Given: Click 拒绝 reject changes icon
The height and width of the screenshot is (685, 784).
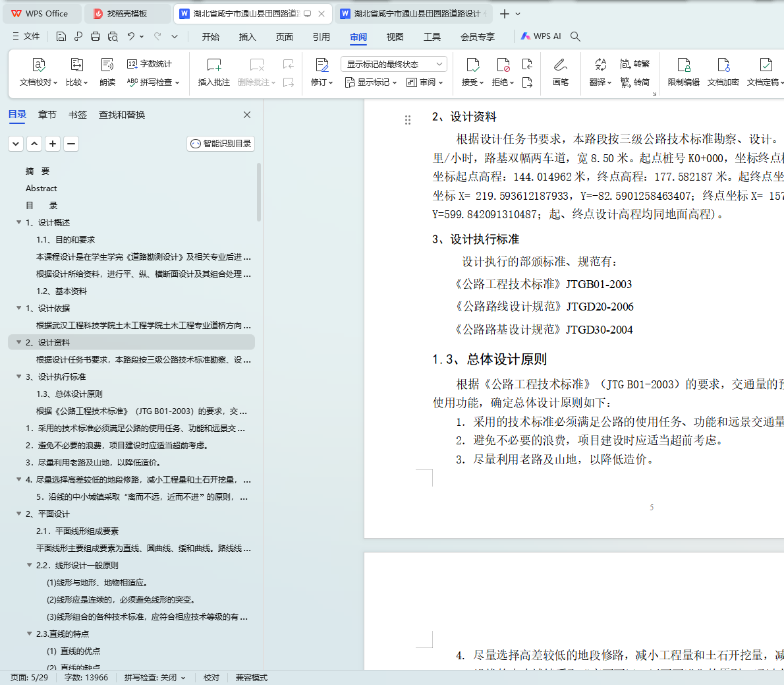Looking at the screenshot, I should 503,72.
